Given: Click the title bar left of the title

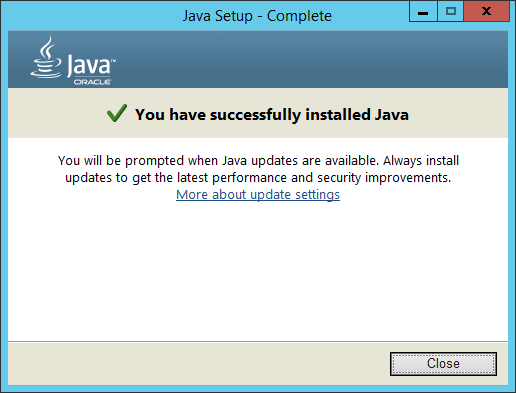Looking at the screenshot, I should pyautogui.click(x=92, y=16).
